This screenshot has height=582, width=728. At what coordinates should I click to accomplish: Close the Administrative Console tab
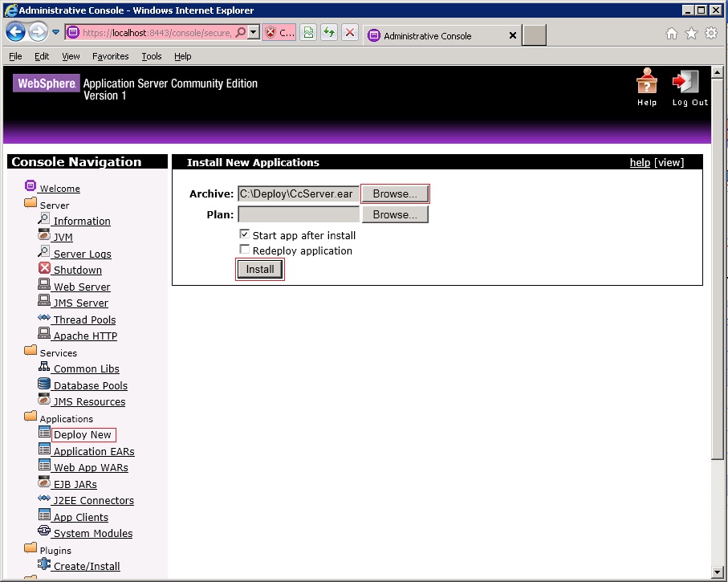[513, 35]
